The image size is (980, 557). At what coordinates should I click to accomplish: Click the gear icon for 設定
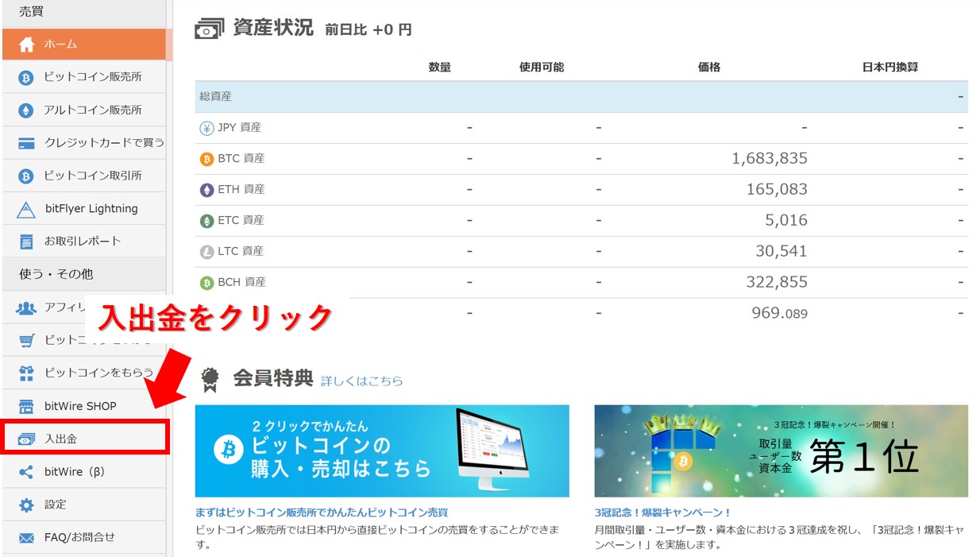26,505
